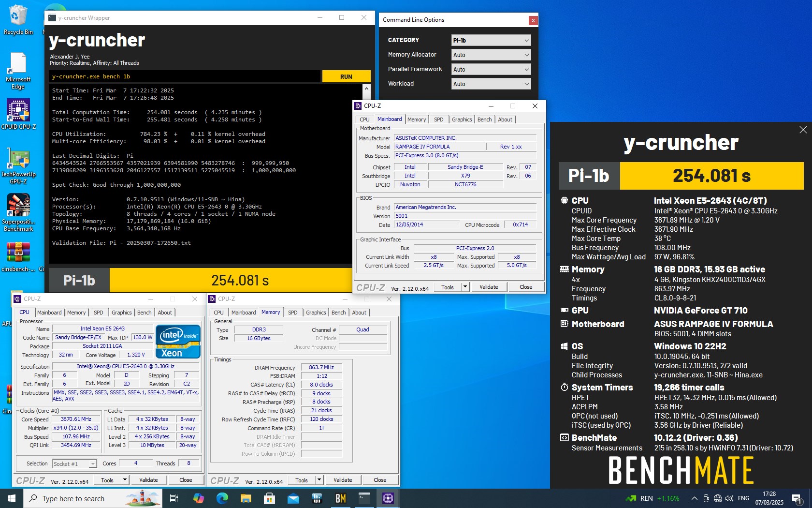This screenshot has width=812, height=508.
Task: Open SPD tab in the Mainboard CPU-Z window
Action: (438, 120)
